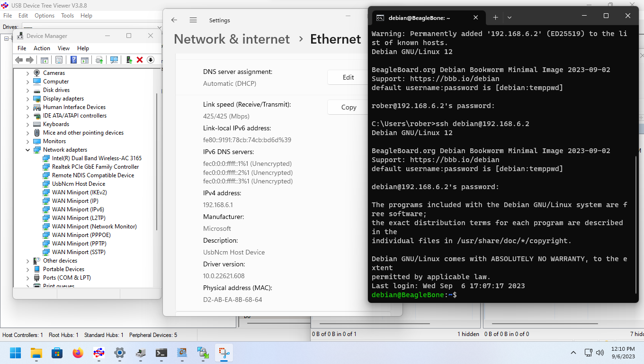Expand the Cameras node in Device Manager

click(28, 73)
